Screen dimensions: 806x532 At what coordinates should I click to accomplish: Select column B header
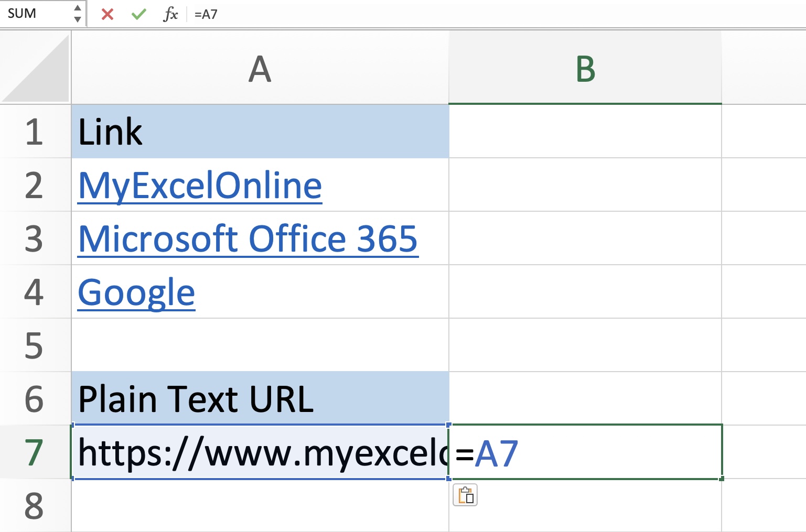(585, 67)
